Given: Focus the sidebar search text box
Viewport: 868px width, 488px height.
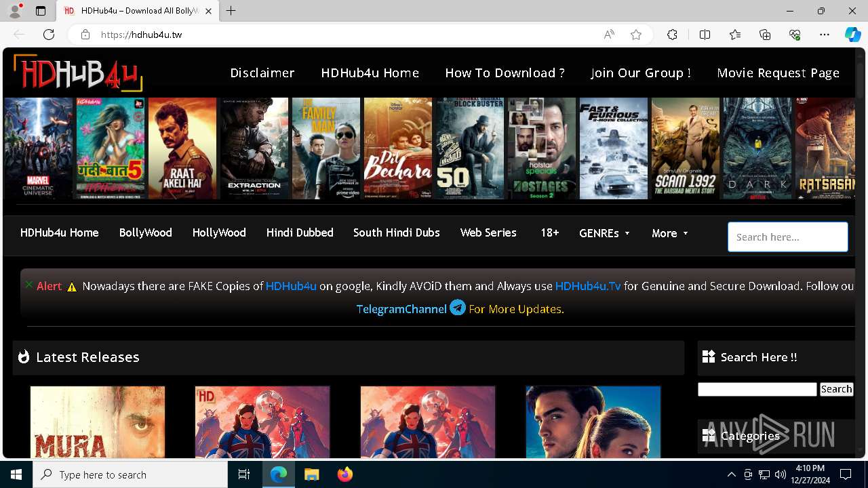Looking at the screenshot, I should coord(757,389).
